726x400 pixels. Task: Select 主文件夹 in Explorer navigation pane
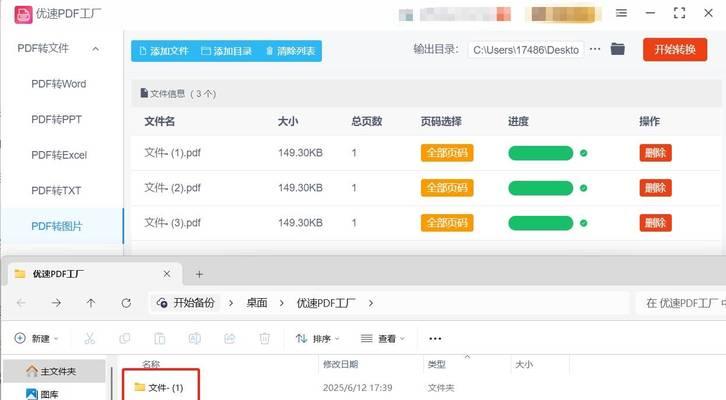[x=54, y=371]
